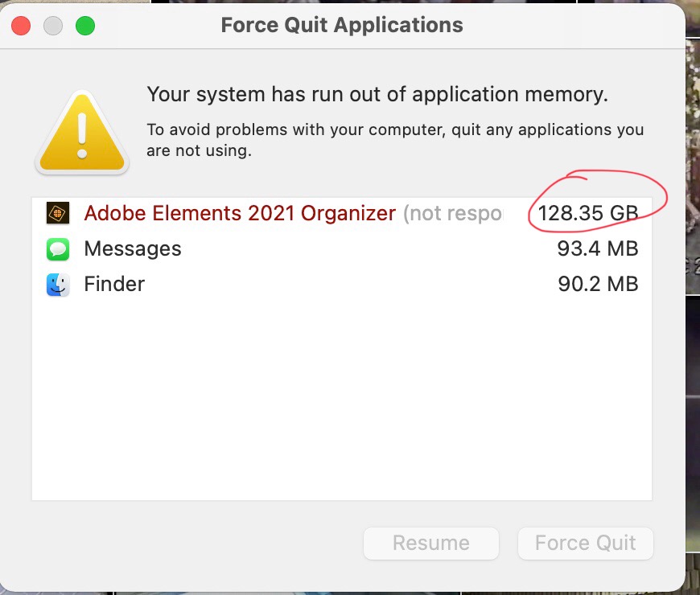The height and width of the screenshot is (595, 700).
Task: Close the Force Quit Applications window
Action: [21, 25]
